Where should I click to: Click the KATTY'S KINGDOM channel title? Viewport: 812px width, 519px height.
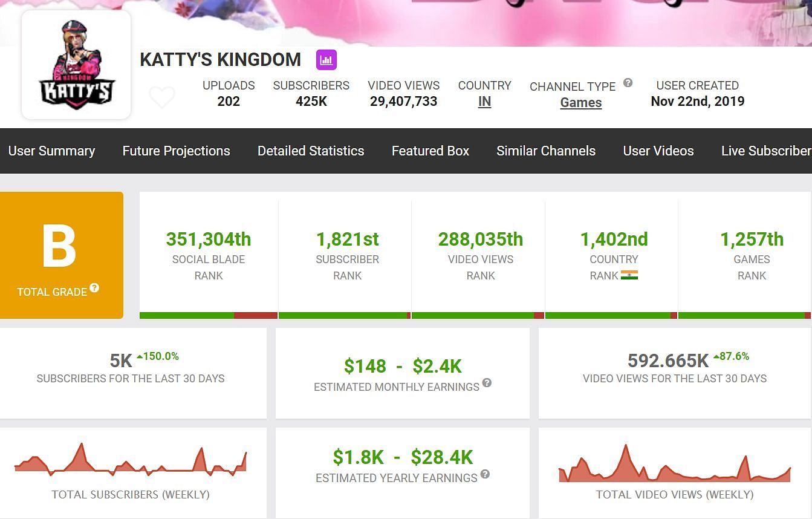[x=220, y=60]
